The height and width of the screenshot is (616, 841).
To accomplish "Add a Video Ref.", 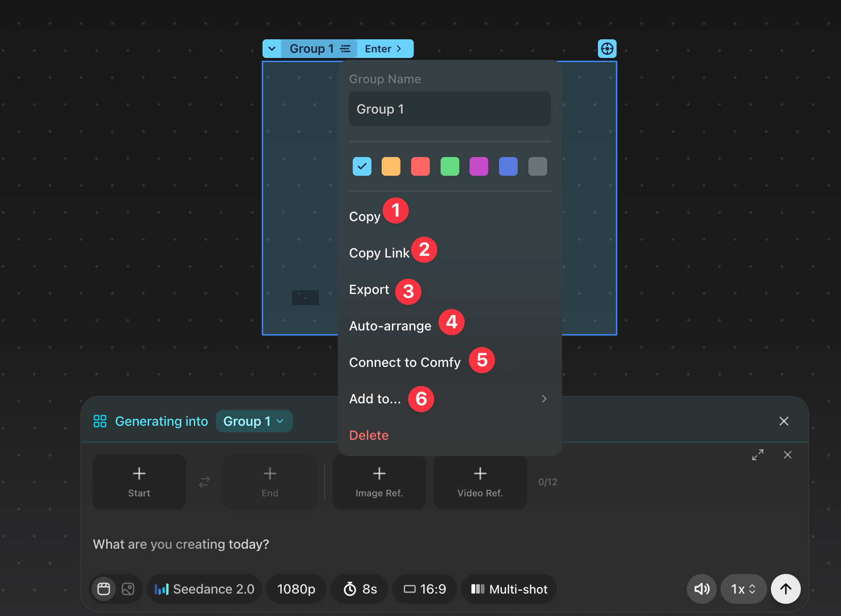I will coord(480,482).
